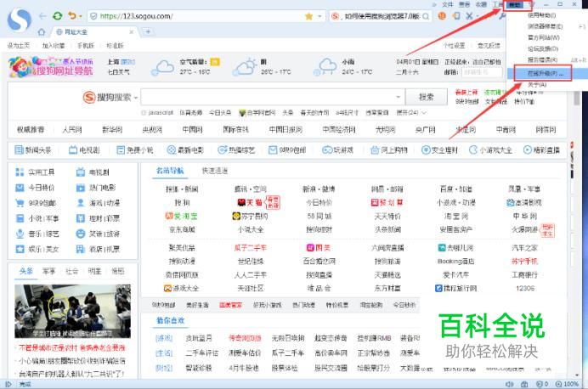This screenshot has width=588, height=389.
Task: Expand 展开(24) hot words
Action: 411,113
